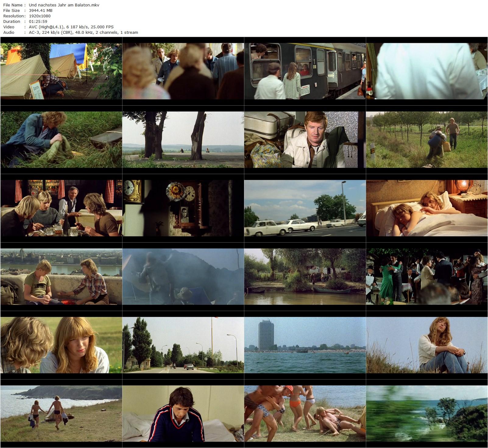Select the young man in striped sweater thumbnail

183,414
